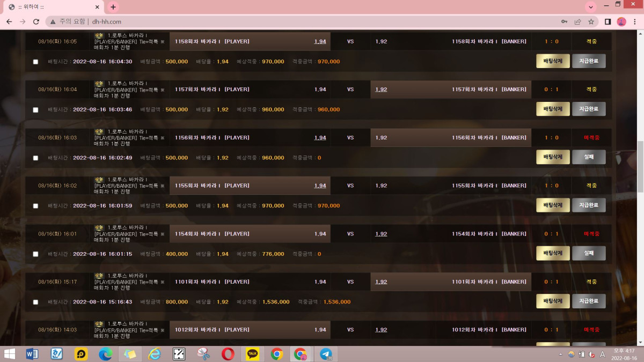
Task: Tick the checkbox for the 15:16:43 bet
Action: point(36,302)
